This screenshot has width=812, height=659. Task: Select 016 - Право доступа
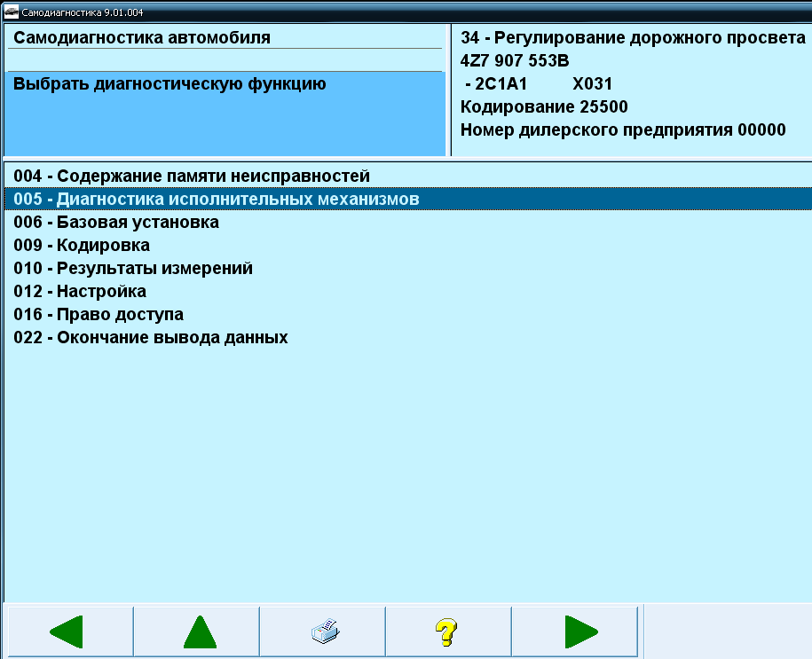408,314
